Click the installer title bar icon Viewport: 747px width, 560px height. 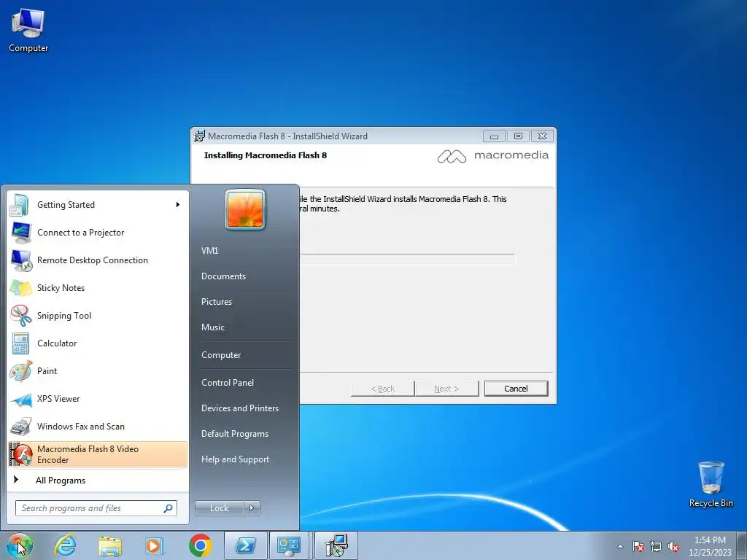(x=199, y=136)
